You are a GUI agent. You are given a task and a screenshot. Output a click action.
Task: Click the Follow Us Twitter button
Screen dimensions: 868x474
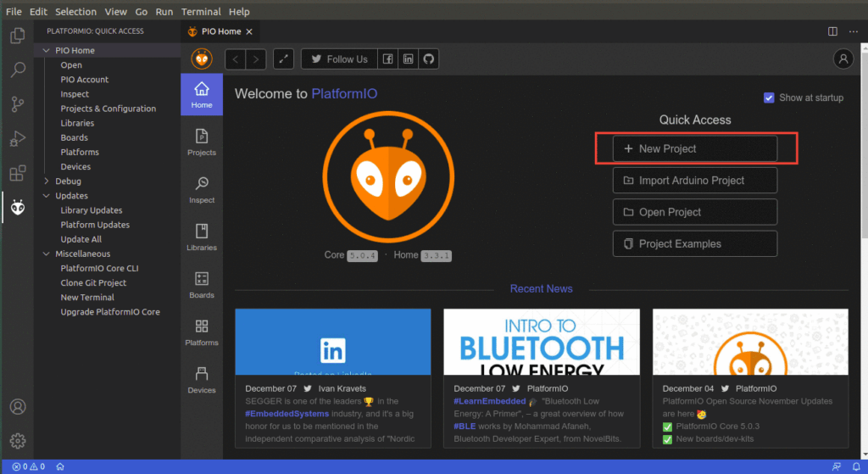(339, 59)
